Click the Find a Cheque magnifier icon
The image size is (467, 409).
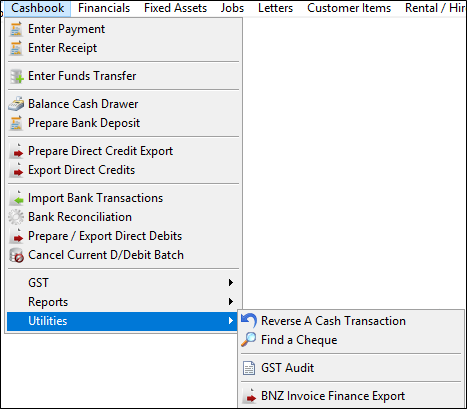pyautogui.click(x=249, y=340)
